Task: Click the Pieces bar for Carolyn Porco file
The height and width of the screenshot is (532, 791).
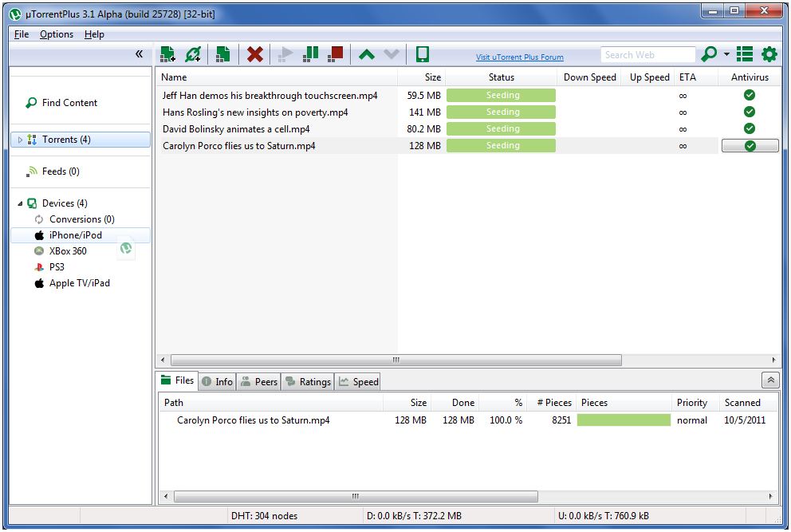Action: point(624,420)
